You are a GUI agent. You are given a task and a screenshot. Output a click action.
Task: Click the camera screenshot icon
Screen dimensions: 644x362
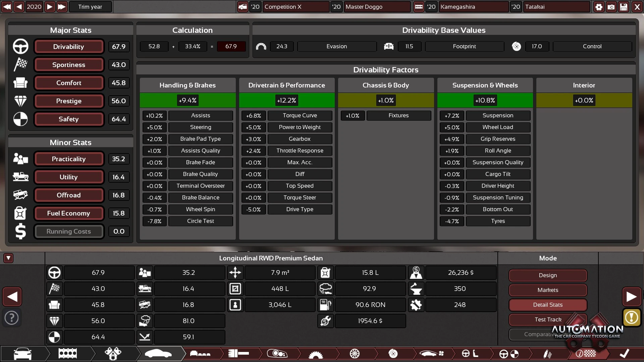point(611,7)
